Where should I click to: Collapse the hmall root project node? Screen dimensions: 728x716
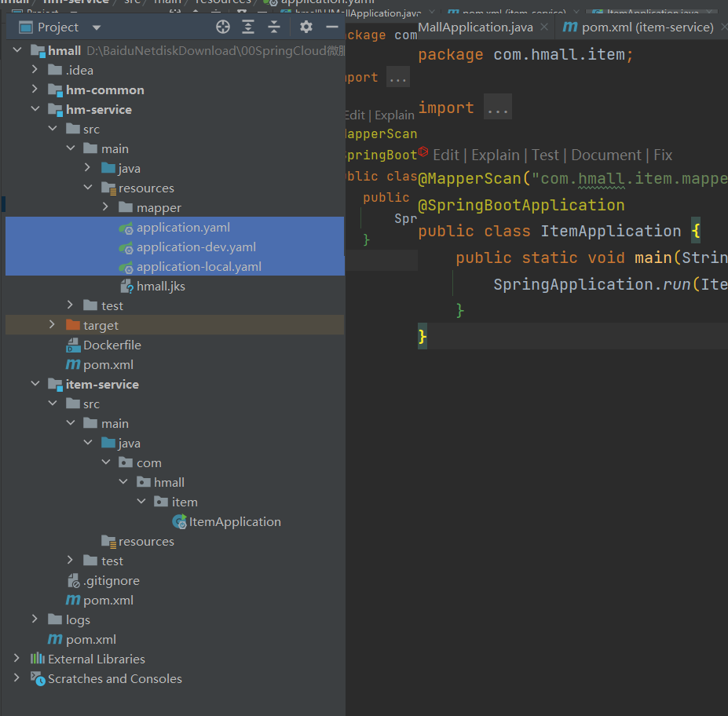[x=17, y=49]
